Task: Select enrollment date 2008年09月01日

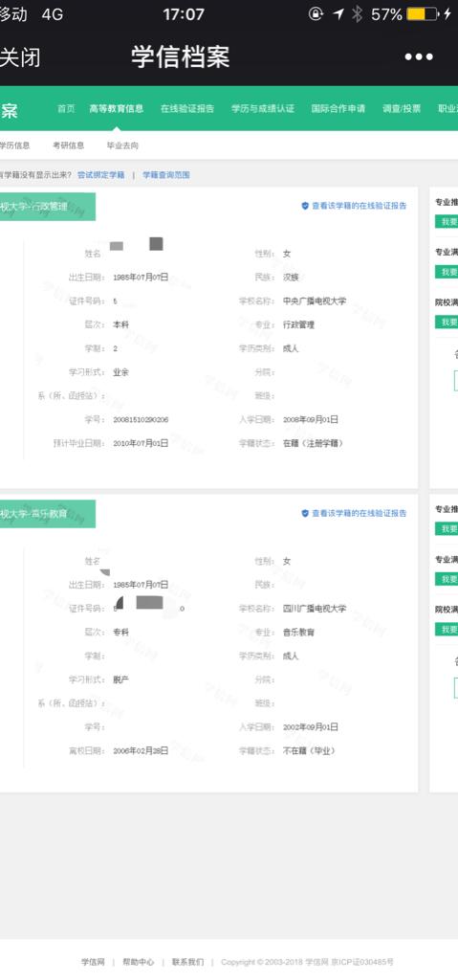Action: coord(311,419)
